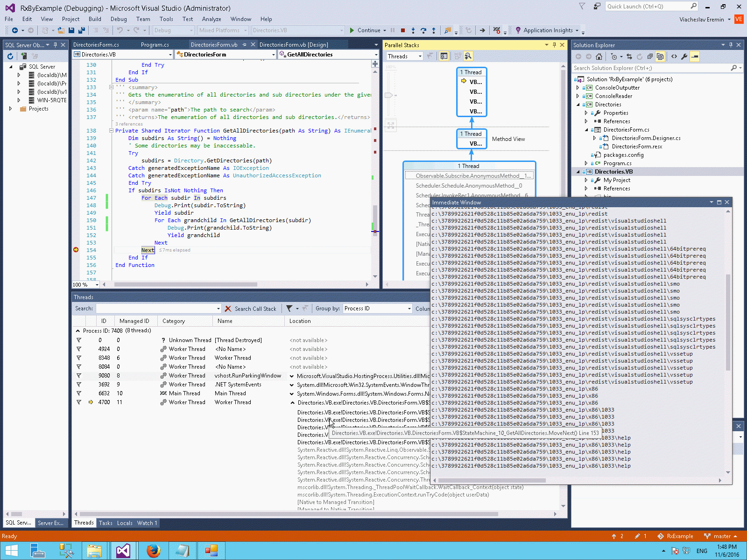Toggle flag on thread 6632 Main Thread
Image resolution: width=747 pixels, height=560 pixels.
(79, 393)
